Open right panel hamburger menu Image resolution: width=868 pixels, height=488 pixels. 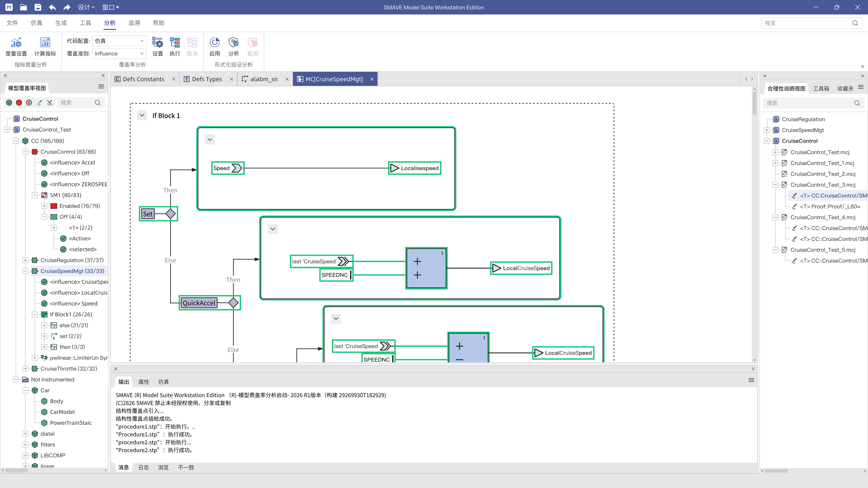(x=861, y=87)
